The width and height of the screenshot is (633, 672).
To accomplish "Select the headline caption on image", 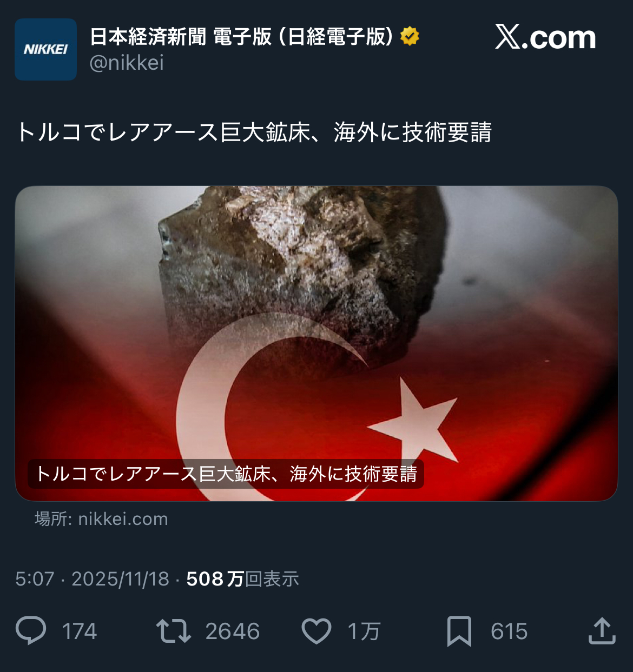I will 226,474.
